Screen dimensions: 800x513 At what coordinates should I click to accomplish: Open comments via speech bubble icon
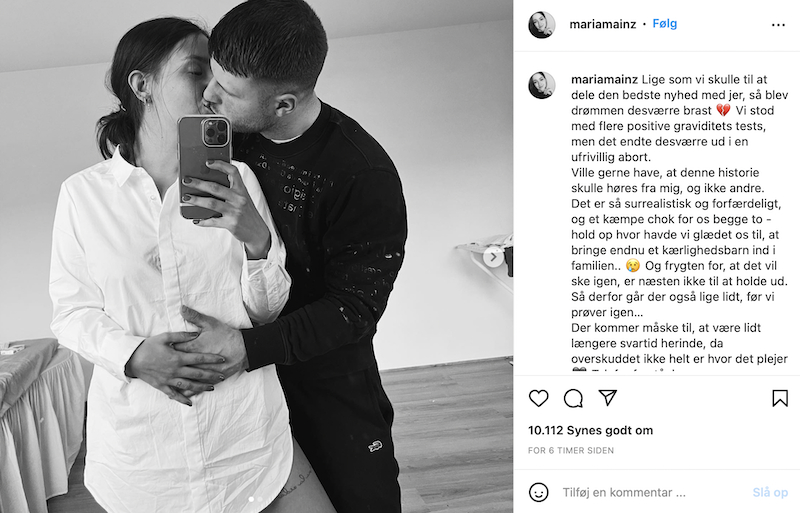[573, 398]
